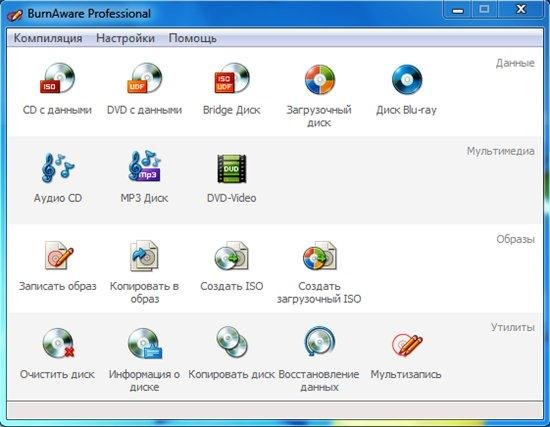550x427 pixels.
Task: Open the Компиляция menu
Action: click(48, 38)
